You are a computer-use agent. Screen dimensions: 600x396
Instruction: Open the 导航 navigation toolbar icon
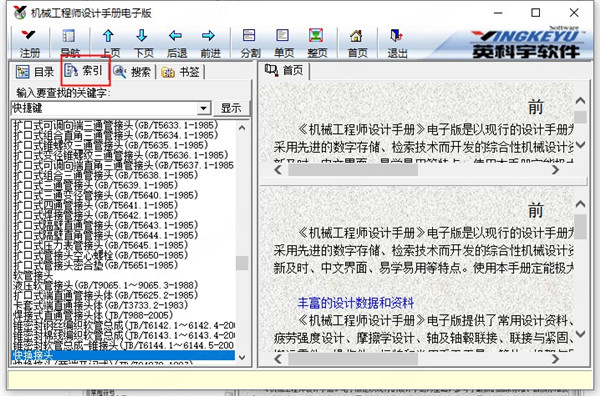pos(69,43)
